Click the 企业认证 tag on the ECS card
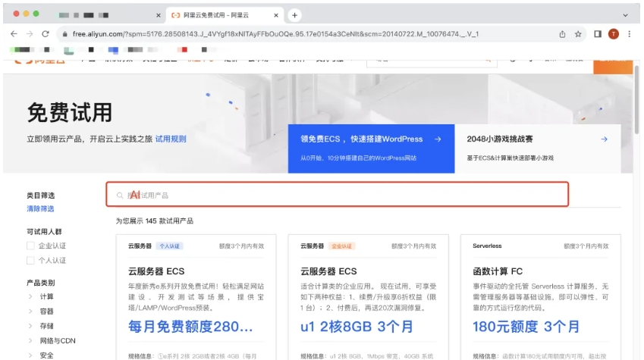 [x=341, y=246]
